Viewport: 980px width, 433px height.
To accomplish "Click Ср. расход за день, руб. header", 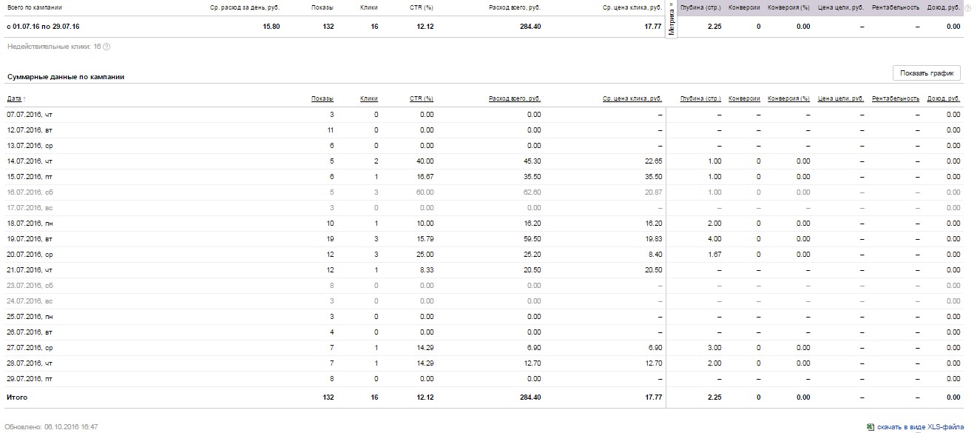I will pyautogui.click(x=245, y=8).
